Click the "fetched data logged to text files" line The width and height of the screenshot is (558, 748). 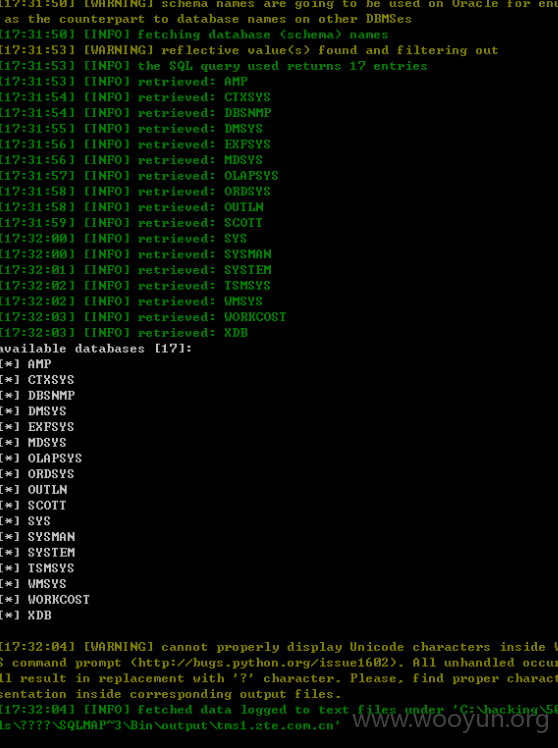coord(279,710)
